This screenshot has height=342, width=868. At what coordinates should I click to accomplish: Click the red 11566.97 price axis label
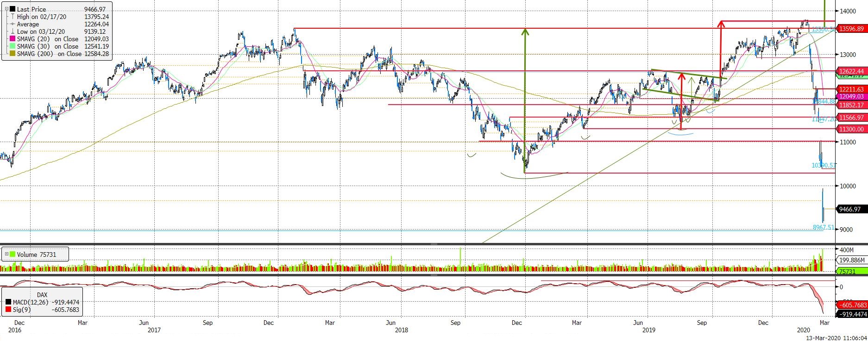[x=851, y=118]
